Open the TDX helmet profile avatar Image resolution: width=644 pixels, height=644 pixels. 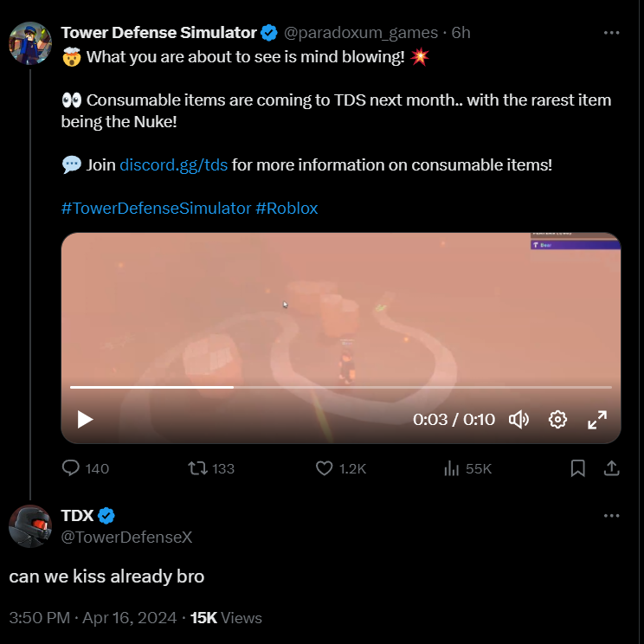(x=30, y=526)
